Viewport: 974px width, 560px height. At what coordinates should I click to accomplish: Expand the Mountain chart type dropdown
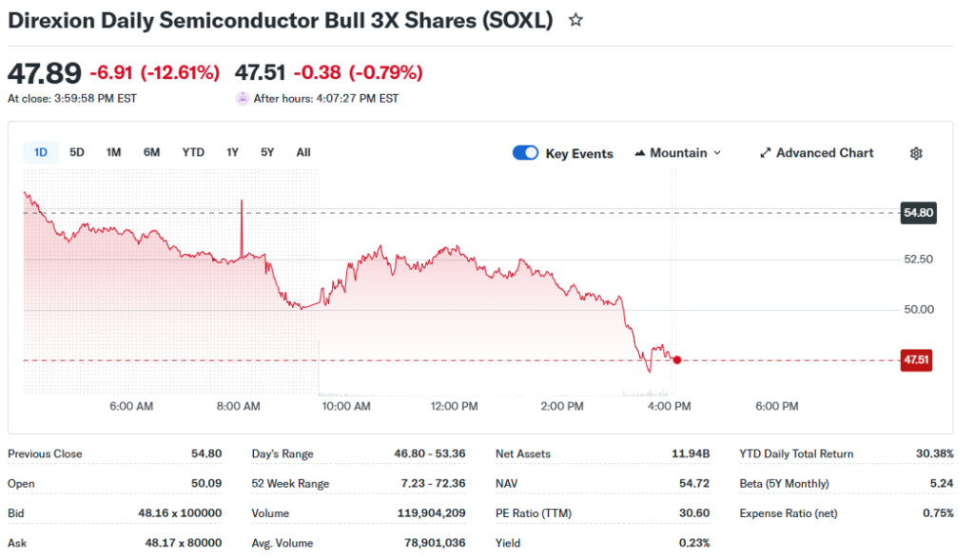(716, 153)
